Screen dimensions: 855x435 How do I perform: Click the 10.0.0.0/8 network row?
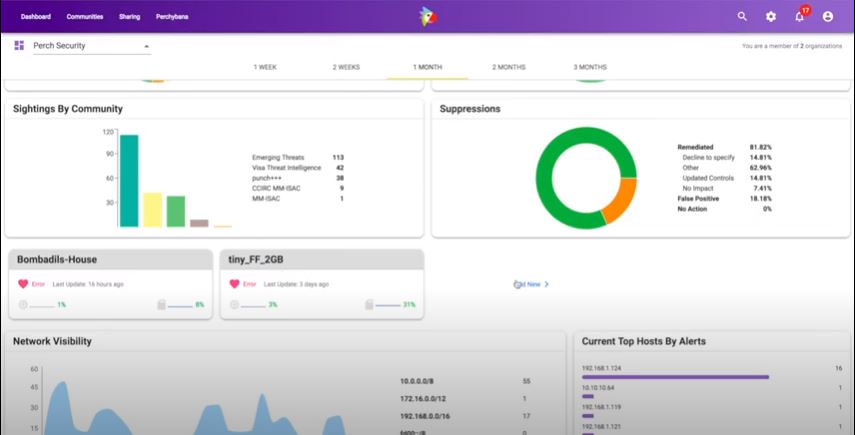(465, 382)
